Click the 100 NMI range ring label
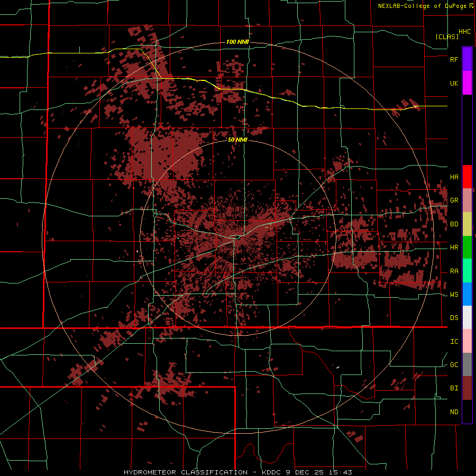The width and height of the screenshot is (476, 476). coord(237,42)
